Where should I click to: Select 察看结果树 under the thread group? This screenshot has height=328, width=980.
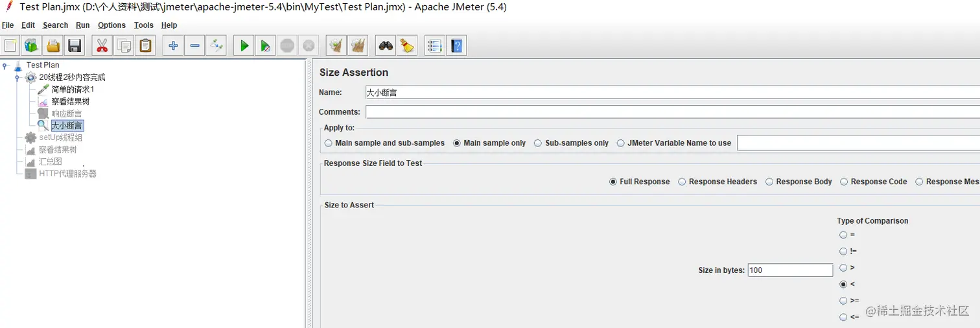(x=70, y=101)
